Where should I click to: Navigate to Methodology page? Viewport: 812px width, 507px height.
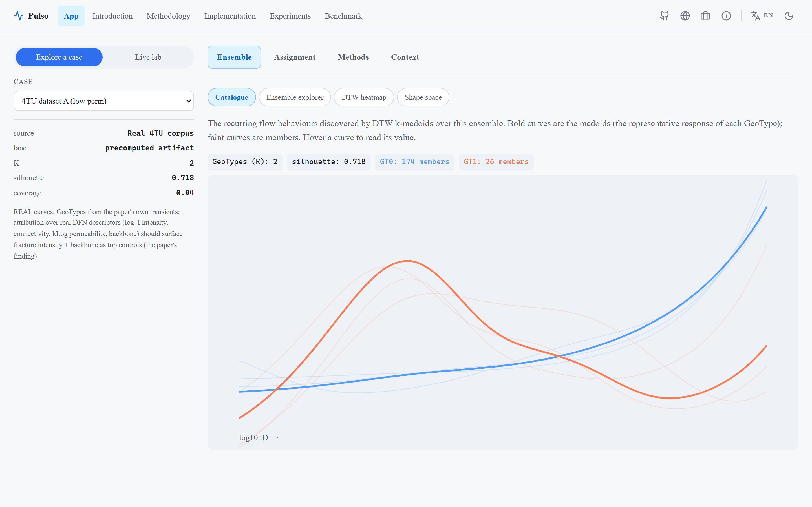click(168, 16)
